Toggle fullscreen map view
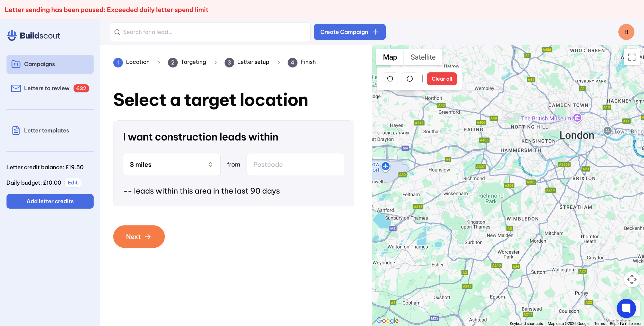The width and height of the screenshot is (644, 326). click(x=632, y=57)
